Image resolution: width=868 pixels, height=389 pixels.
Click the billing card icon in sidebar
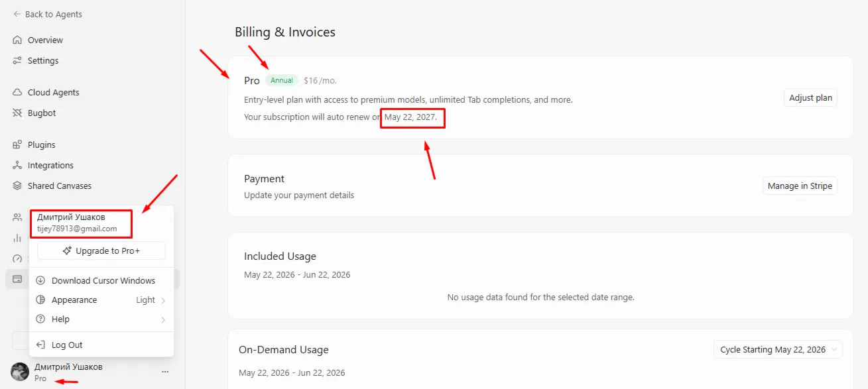click(17, 280)
